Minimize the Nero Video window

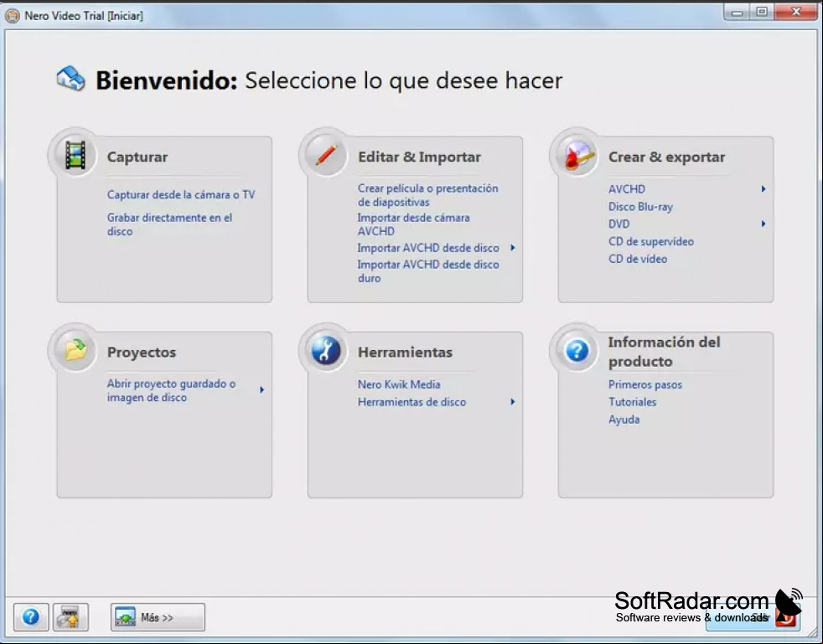738,13
